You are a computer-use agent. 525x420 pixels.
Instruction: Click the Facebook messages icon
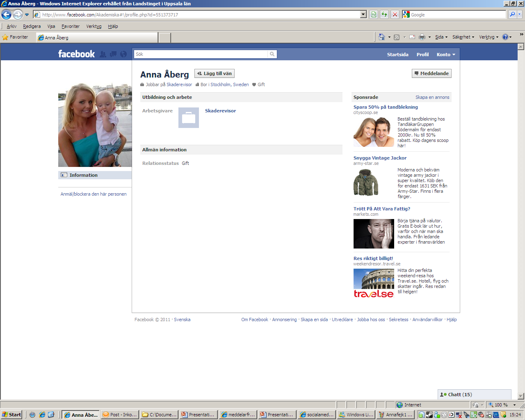[x=113, y=54]
